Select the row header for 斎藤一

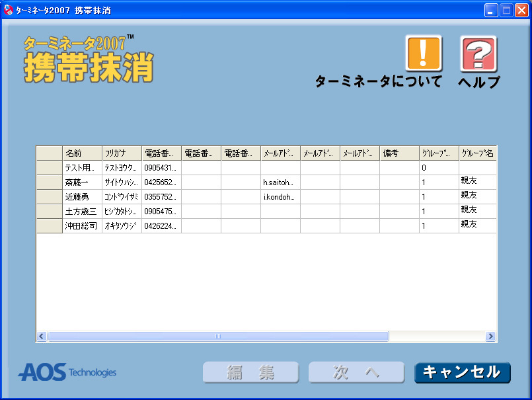click(x=50, y=182)
